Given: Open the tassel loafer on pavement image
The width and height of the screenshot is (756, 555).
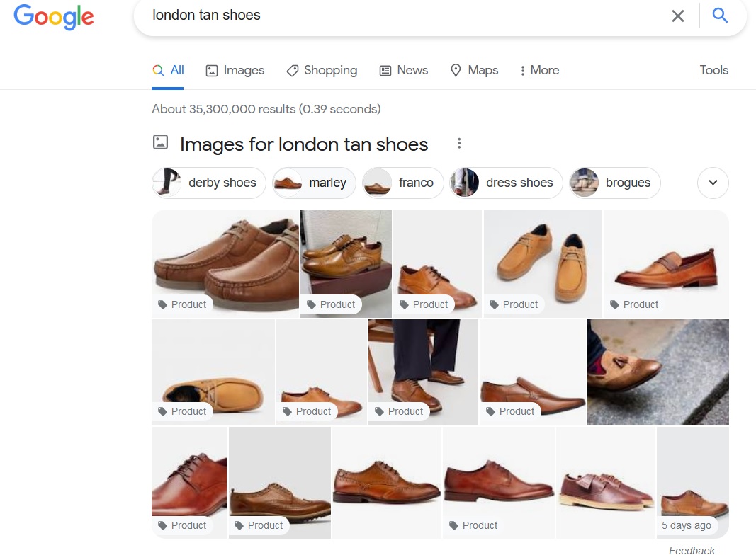Looking at the screenshot, I should 658,372.
